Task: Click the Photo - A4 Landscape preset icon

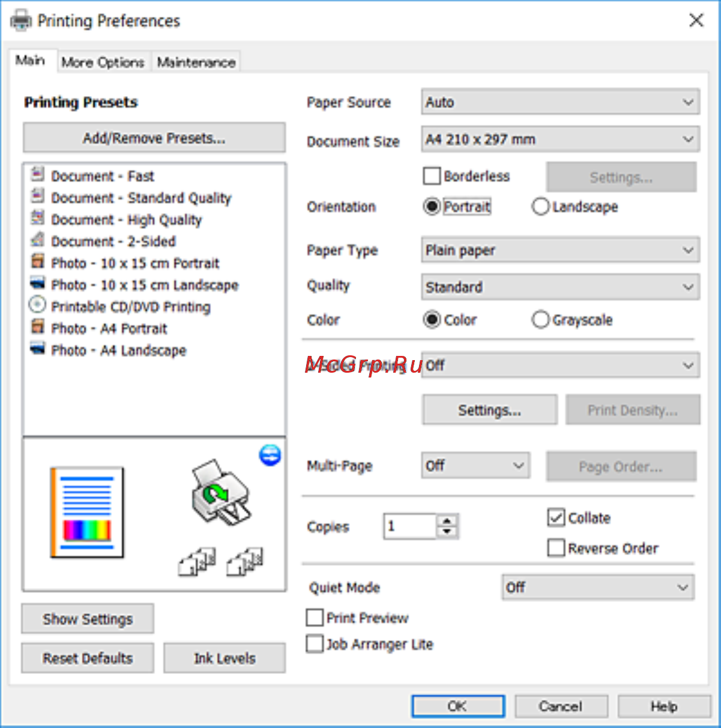Action: click(37, 349)
